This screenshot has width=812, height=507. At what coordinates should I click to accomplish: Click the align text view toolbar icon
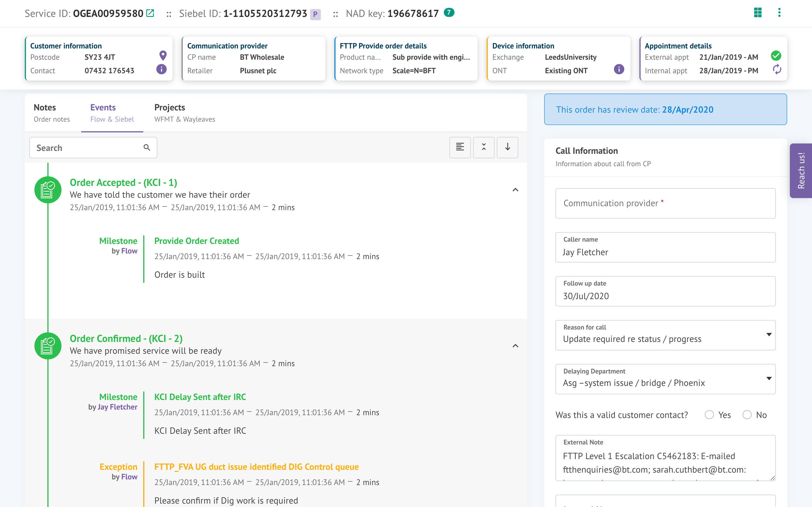460,147
